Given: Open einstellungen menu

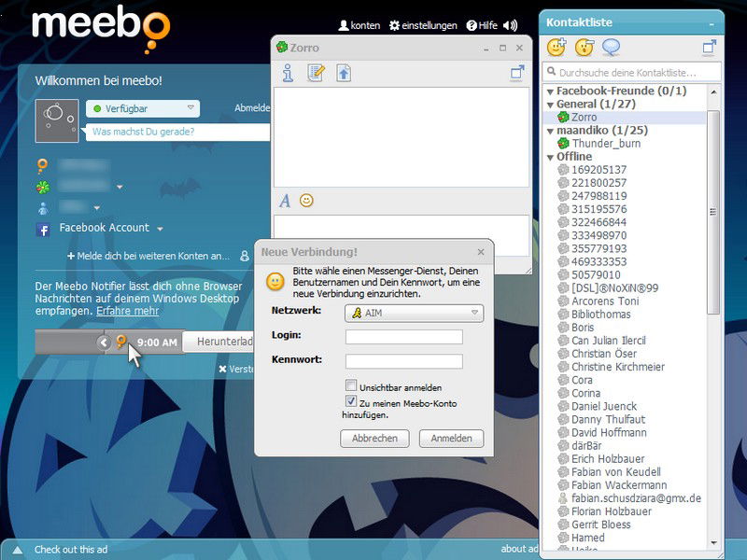Looking at the screenshot, I should 423,26.
